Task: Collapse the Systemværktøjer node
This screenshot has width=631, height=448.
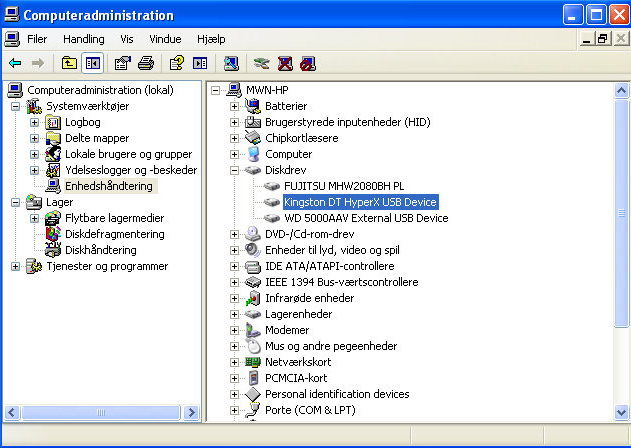Action: 15,106
